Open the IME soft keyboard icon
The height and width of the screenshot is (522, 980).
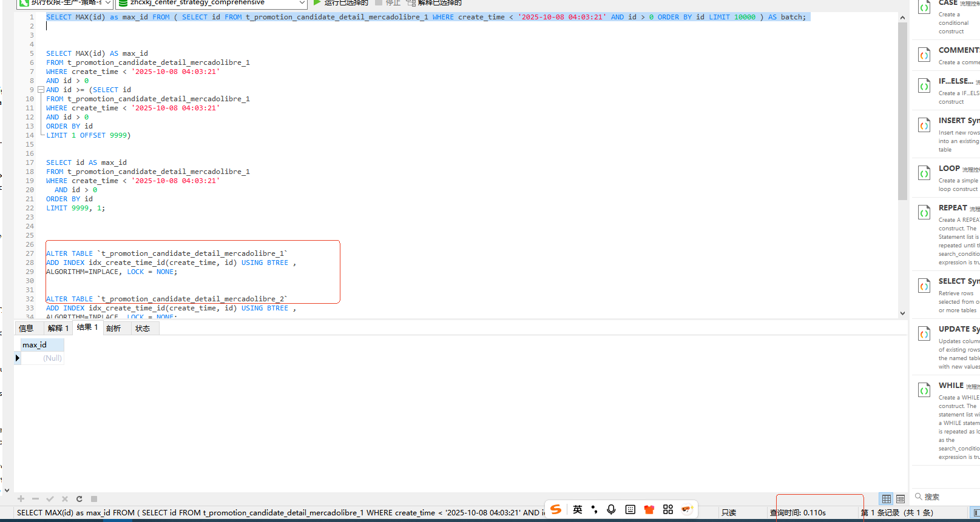tap(630, 509)
